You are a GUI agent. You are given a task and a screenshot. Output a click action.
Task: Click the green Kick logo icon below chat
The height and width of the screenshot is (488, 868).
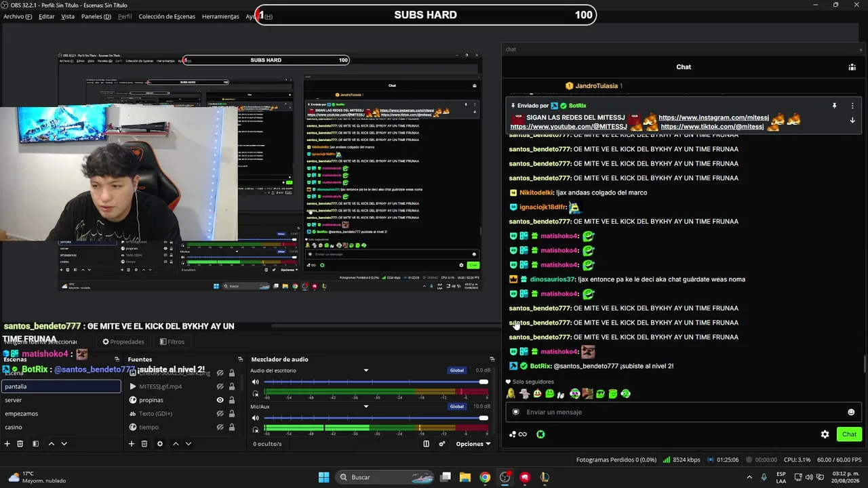(540, 434)
